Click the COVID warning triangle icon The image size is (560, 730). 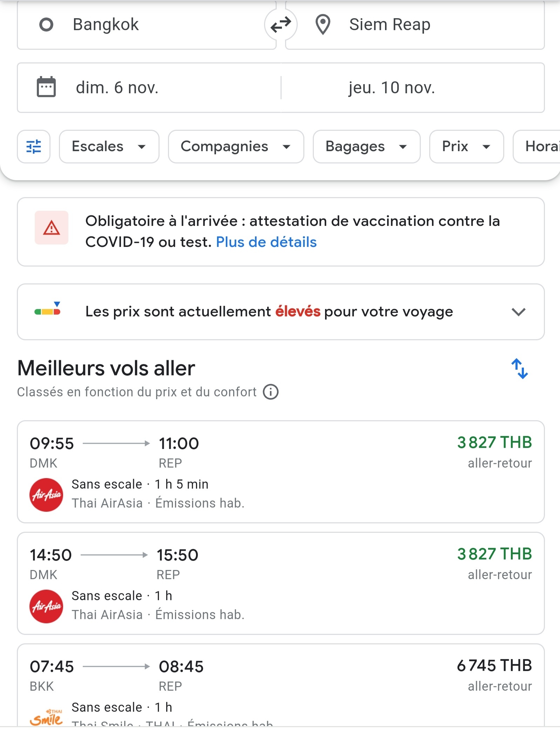[51, 228]
